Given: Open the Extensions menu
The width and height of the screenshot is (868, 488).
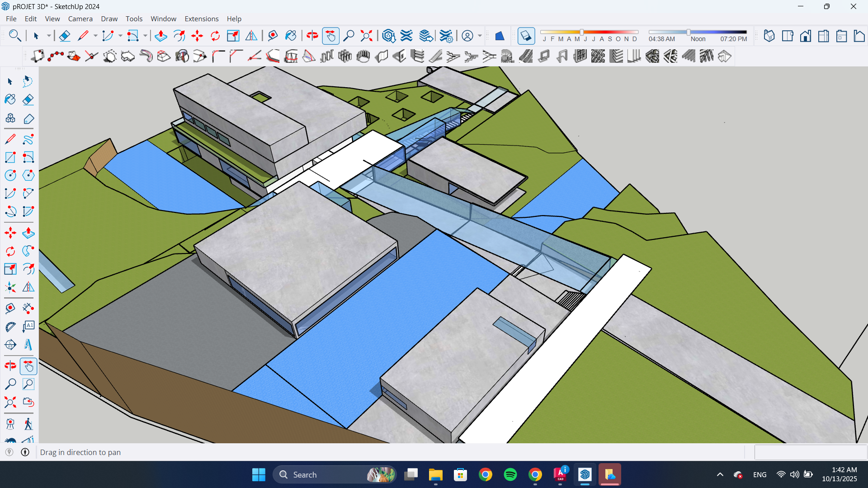Looking at the screenshot, I should (201, 19).
